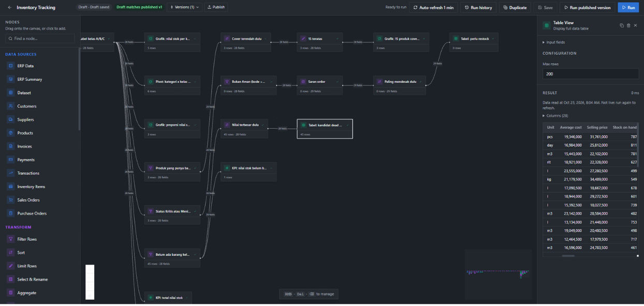Open the 'Status Kritis atau Meni...' node chevron
This screenshot has height=306, width=644.
click(x=195, y=211)
